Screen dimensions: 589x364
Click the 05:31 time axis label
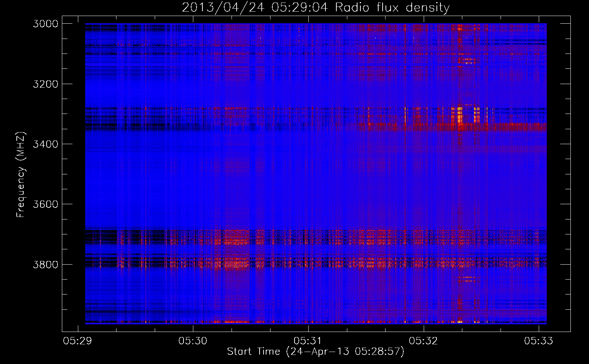[x=308, y=341]
